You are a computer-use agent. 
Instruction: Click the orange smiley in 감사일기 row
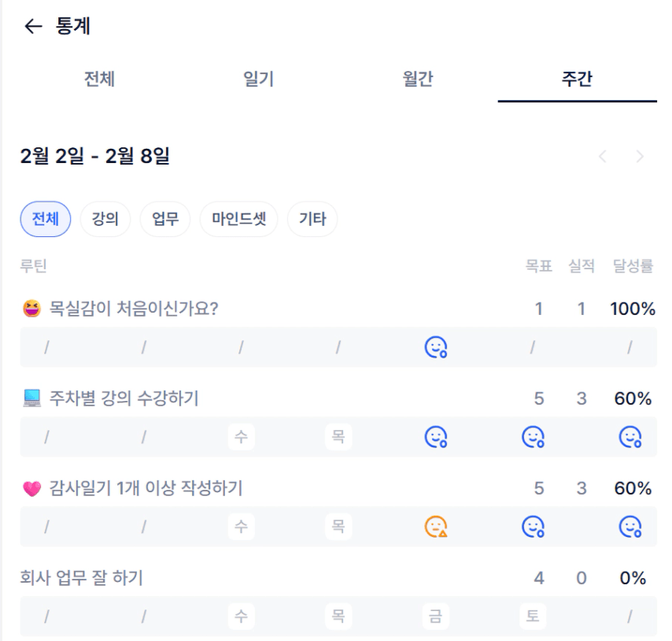[436, 526]
